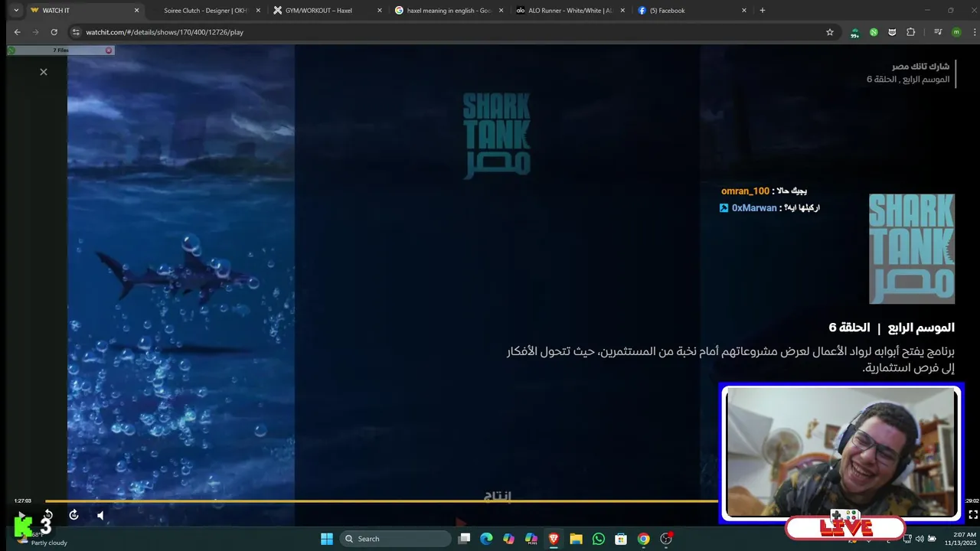
Task: Open the ALO Runner White/White tab
Action: click(x=570, y=11)
